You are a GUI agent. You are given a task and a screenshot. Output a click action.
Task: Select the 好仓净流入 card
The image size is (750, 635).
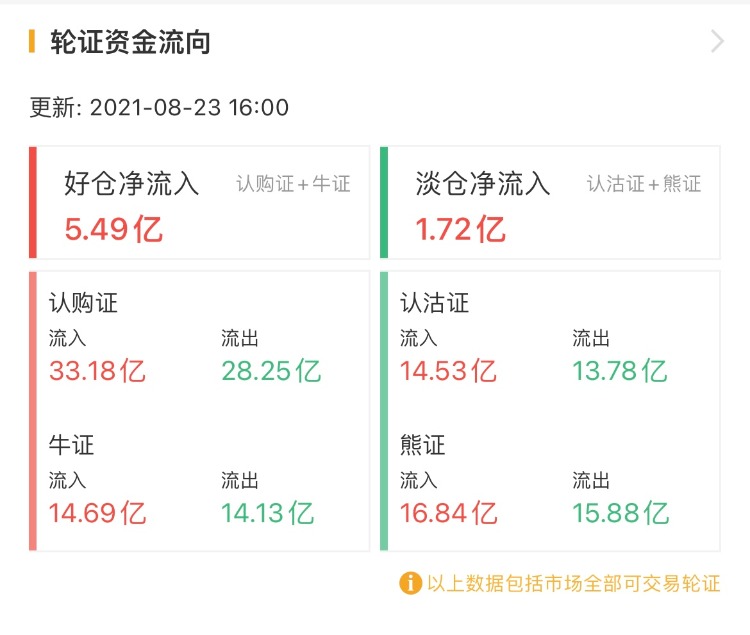pos(200,203)
